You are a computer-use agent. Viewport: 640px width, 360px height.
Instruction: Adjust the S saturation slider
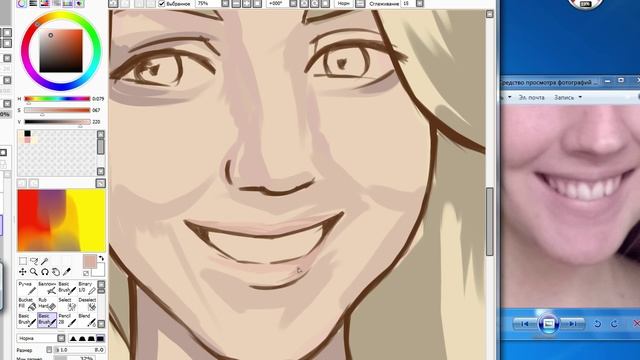click(x=57, y=110)
